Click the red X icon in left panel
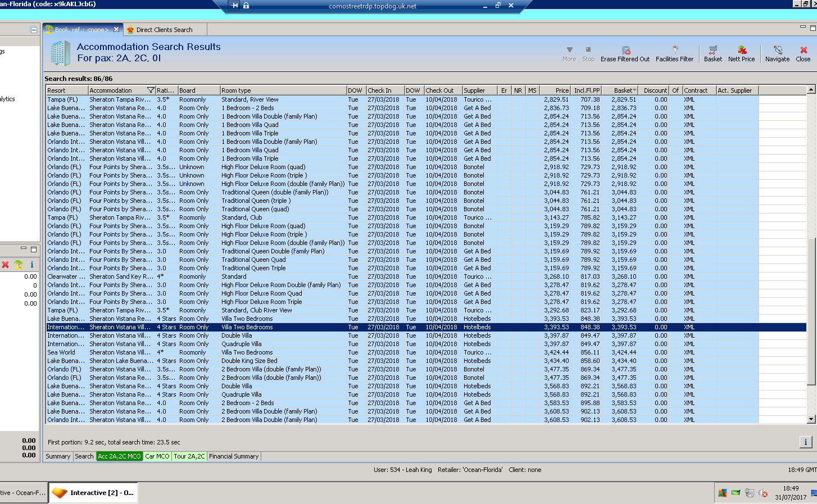 6,265
